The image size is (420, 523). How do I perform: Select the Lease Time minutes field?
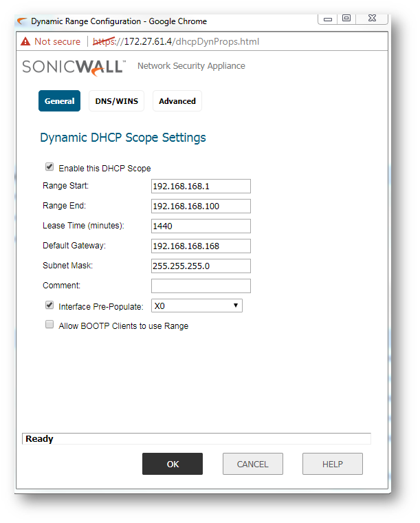point(201,226)
